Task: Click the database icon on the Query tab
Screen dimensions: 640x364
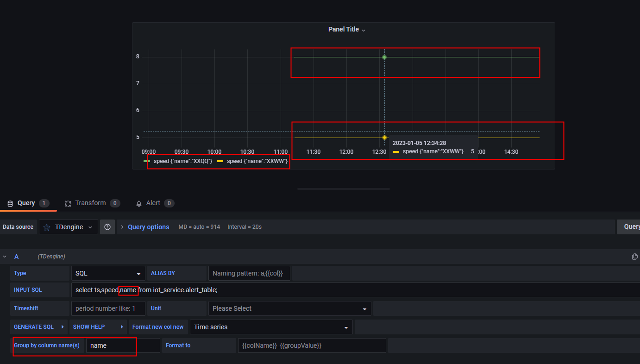Action: pos(10,203)
